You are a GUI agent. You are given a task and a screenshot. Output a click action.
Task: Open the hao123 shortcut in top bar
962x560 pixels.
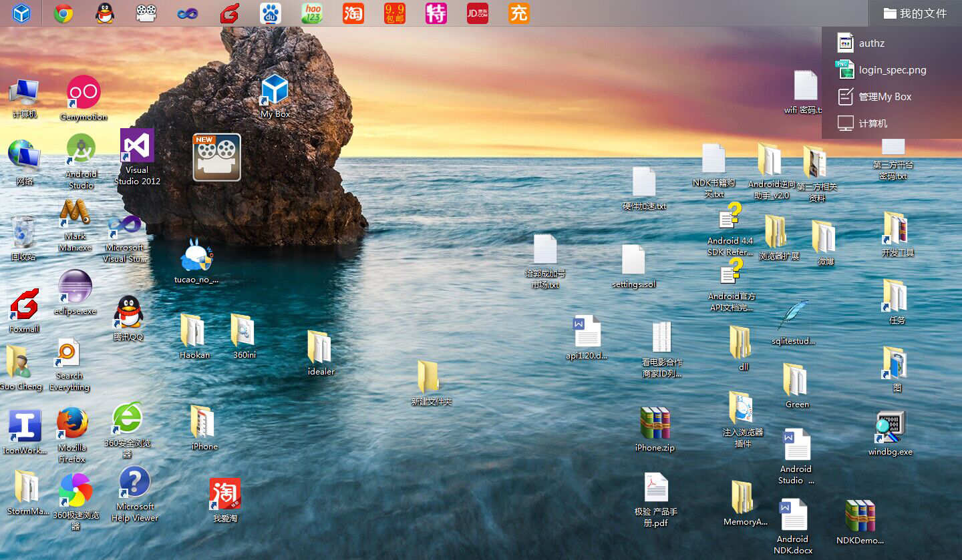[x=312, y=13]
